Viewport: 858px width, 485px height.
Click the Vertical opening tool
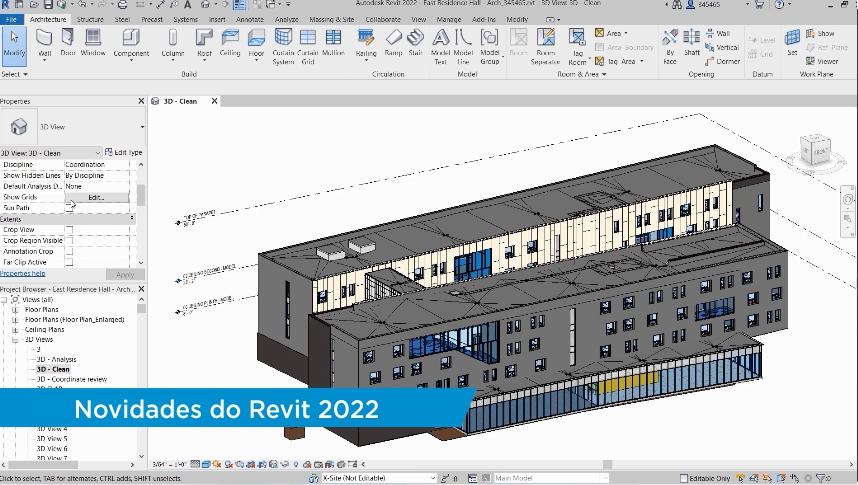tap(722, 47)
